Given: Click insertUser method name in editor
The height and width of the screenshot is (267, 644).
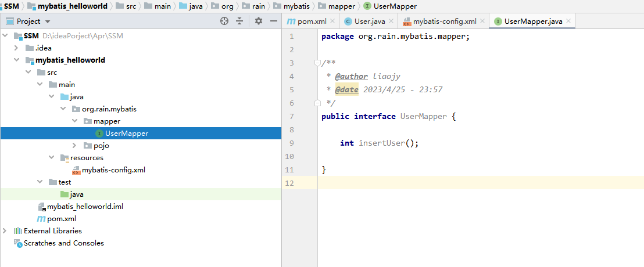Looking at the screenshot, I should click(x=382, y=143).
